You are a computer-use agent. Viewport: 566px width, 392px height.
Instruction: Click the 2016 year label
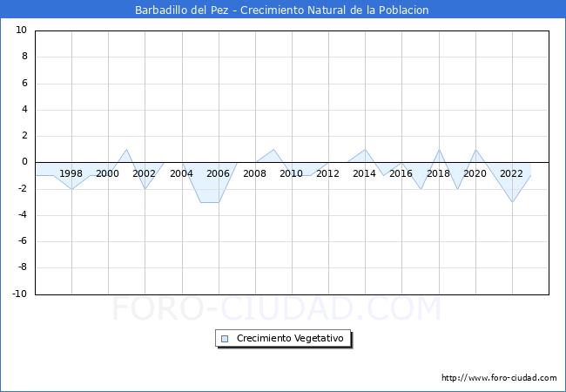tap(401, 173)
